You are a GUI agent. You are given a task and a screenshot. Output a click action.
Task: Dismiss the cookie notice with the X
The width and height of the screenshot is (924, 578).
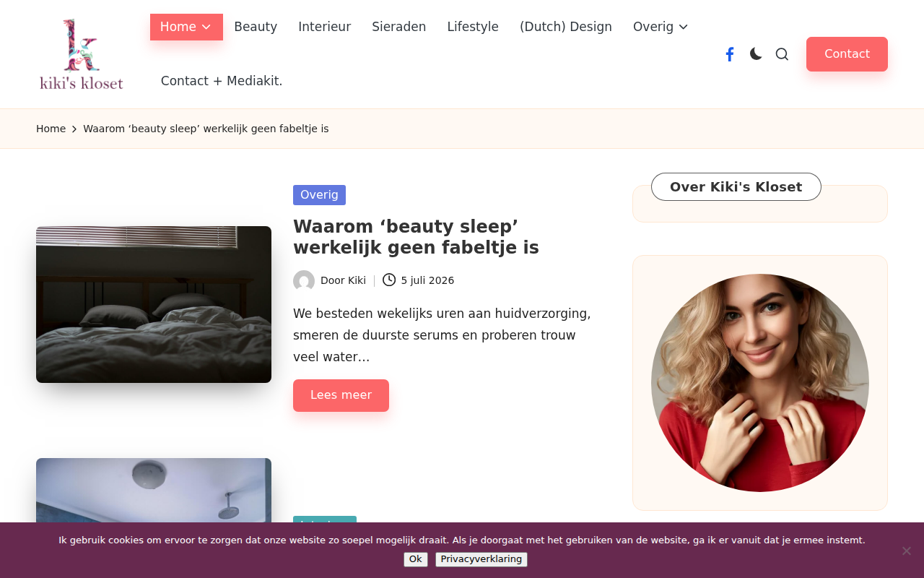(x=907, y=551)
